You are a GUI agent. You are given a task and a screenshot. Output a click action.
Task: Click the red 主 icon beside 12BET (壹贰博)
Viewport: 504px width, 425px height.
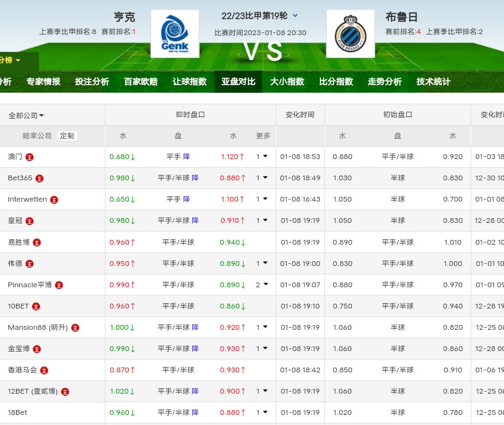click(65, 391)
